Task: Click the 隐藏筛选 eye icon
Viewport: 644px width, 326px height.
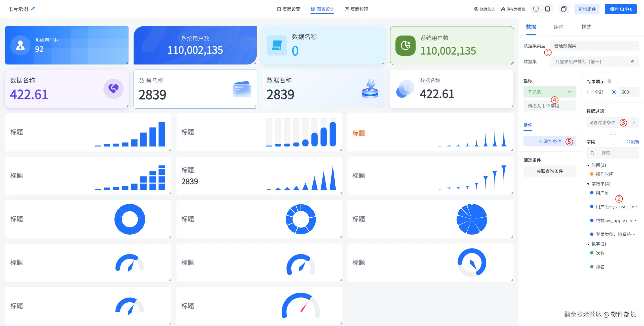Action: (x=476, y=9)
